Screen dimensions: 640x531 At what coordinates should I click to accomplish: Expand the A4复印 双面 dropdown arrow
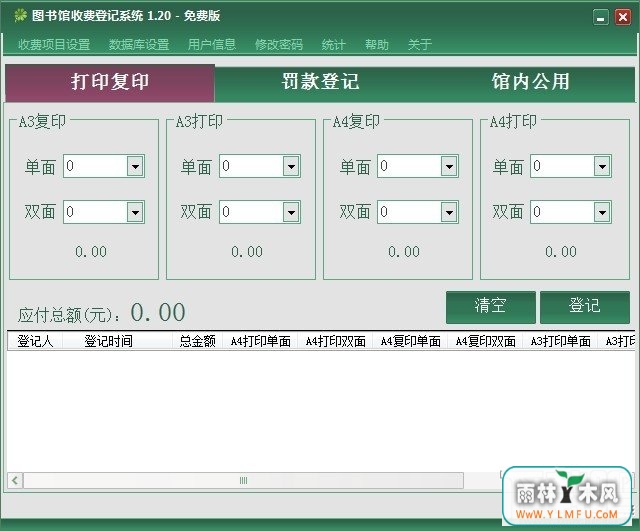449,212
